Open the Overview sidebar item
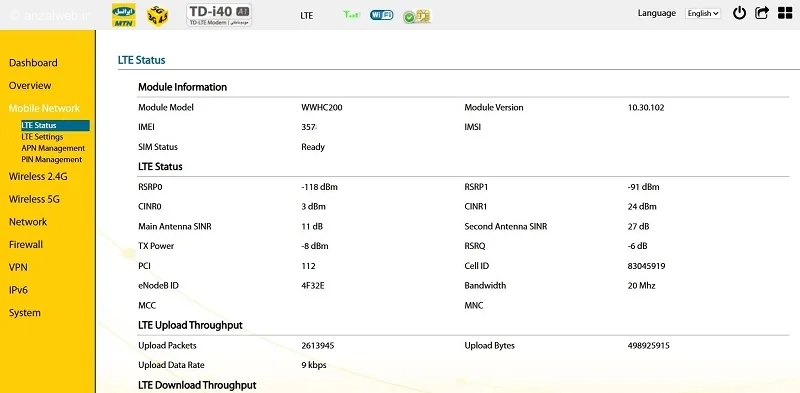 (x=30, y=85)
